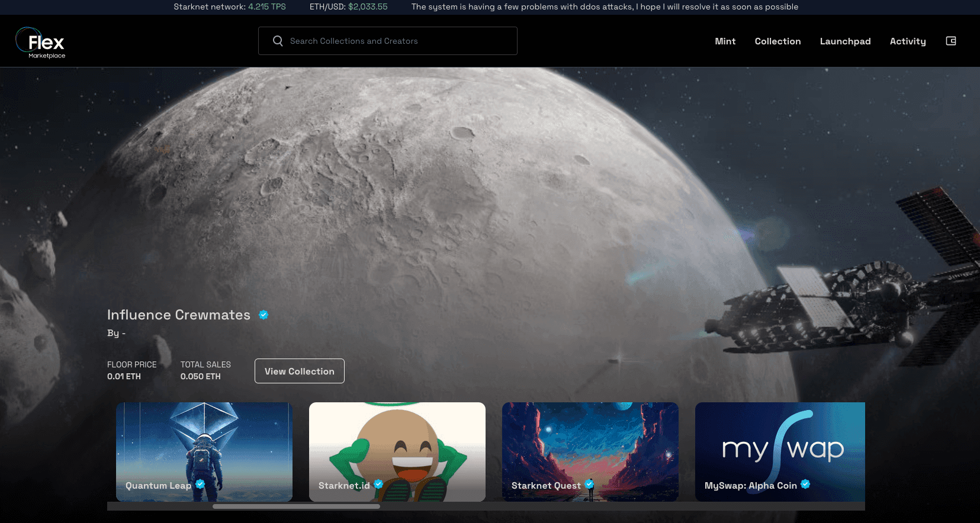Open the MySwap: Alpha Coin collection card
The width and height of the screenshot is (980, 523).
780,452
